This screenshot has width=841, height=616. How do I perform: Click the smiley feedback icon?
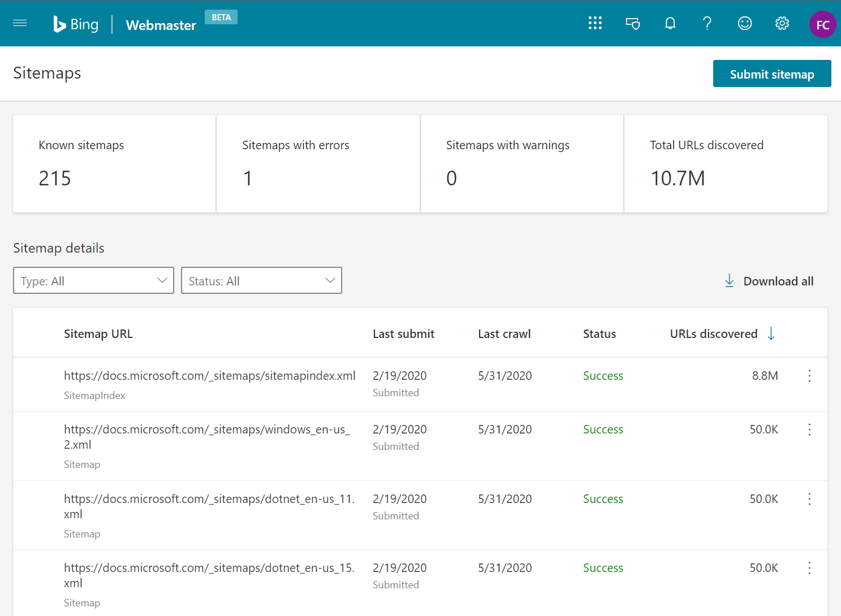pyautogui.click(x=745, y=23)
